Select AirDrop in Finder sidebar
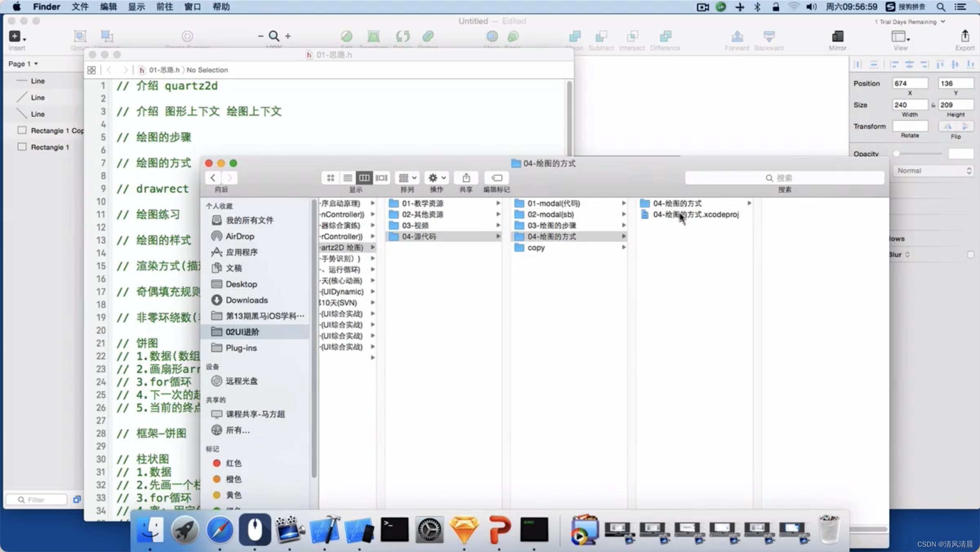This screenshot has height=552, width=980. [x=256, y=236]
